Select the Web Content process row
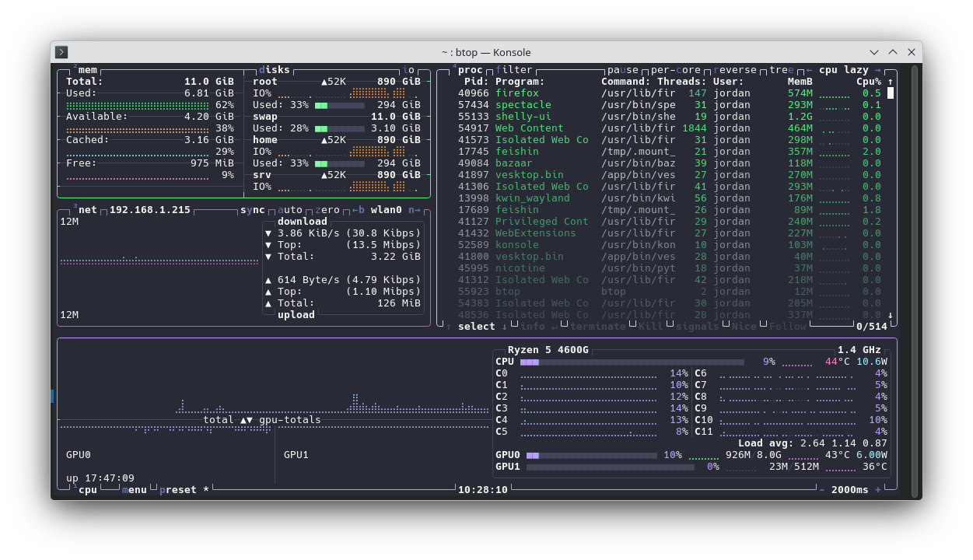This screenshot has height=560, width=973. click(670, 128)
